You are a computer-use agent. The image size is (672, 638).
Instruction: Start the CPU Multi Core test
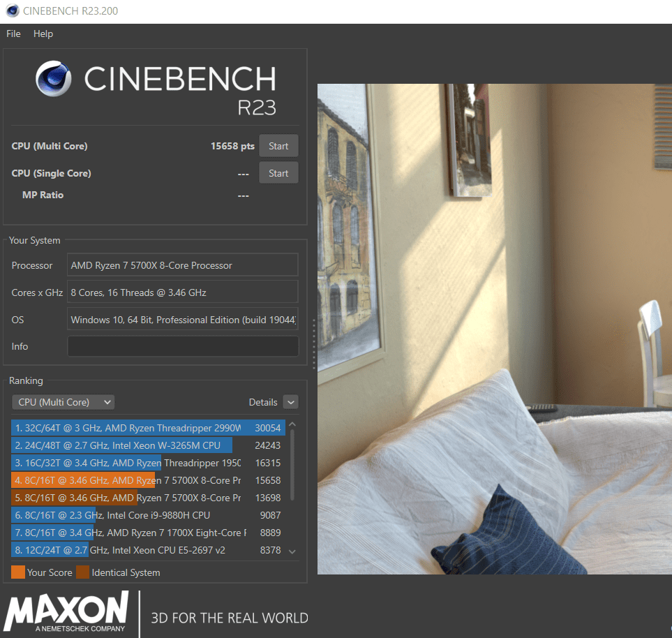(x=278, y=146)
